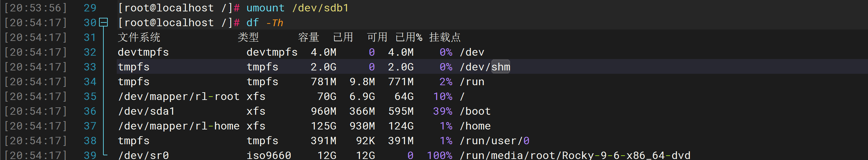The height and width of the screenshot is (160, 868).
Task: Click the '960M' capacity value
Action: pos(324,111)
